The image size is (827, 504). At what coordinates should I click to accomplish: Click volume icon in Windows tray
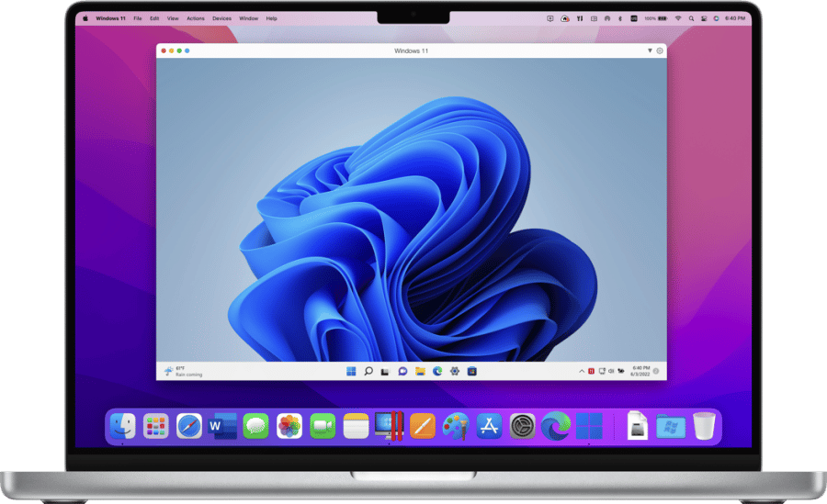pyautogui.click(x=611, y=371)
